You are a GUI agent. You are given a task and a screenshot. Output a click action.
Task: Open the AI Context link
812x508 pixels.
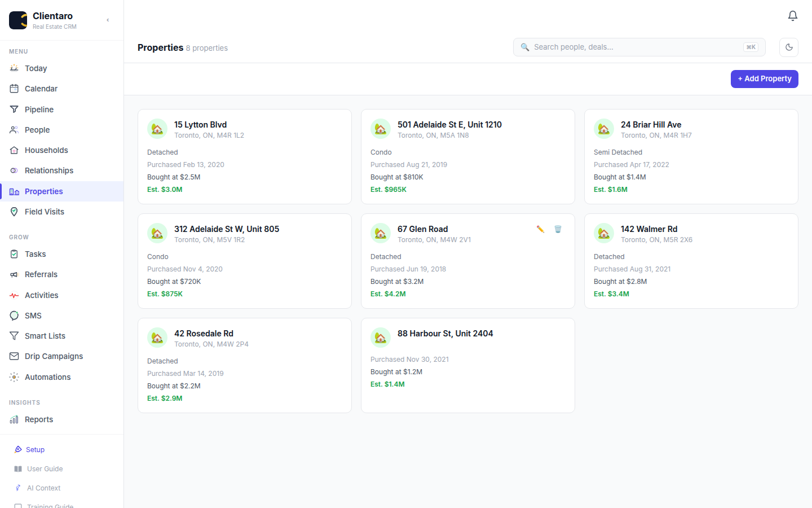coord(43,488)
